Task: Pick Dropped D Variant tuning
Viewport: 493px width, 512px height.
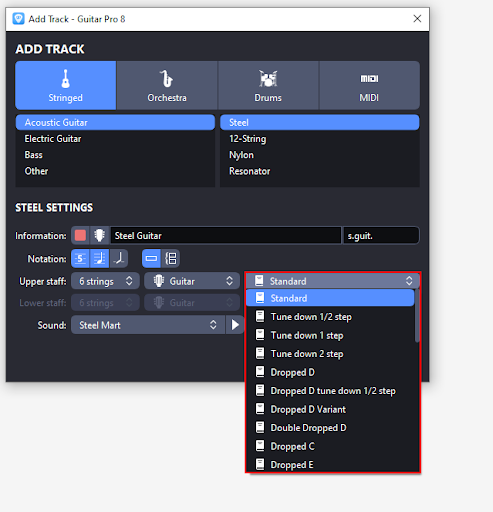Action: point(330,409)
